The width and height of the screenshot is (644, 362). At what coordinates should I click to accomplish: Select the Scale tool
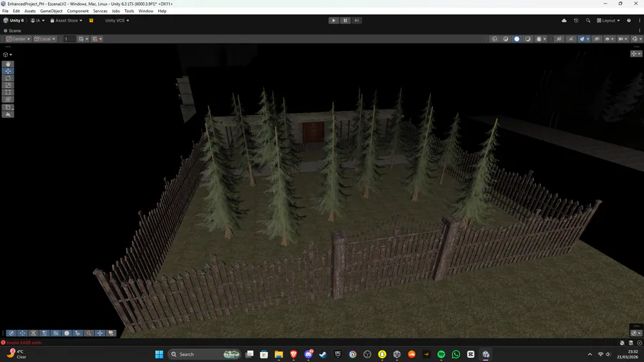click(x=8, y=85)
